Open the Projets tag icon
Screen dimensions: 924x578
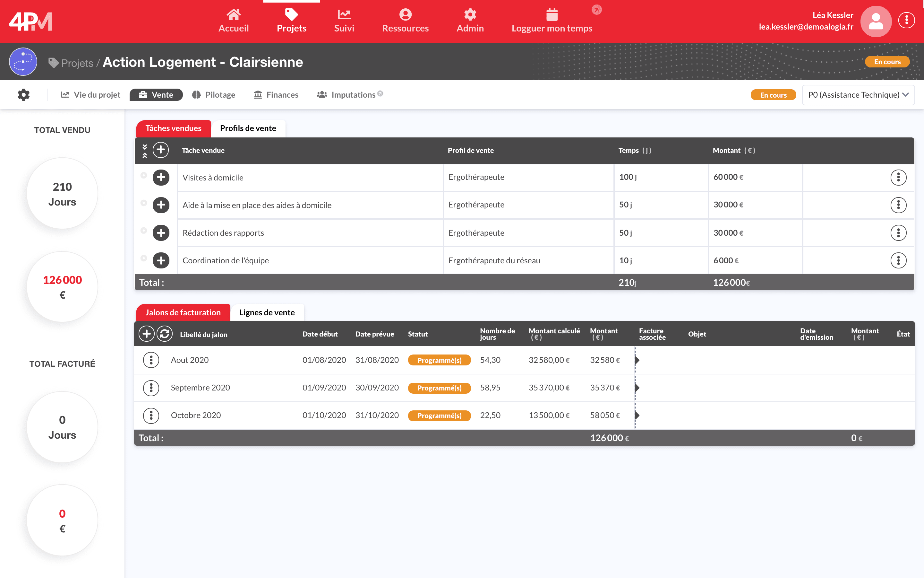(x=291, y=15)
